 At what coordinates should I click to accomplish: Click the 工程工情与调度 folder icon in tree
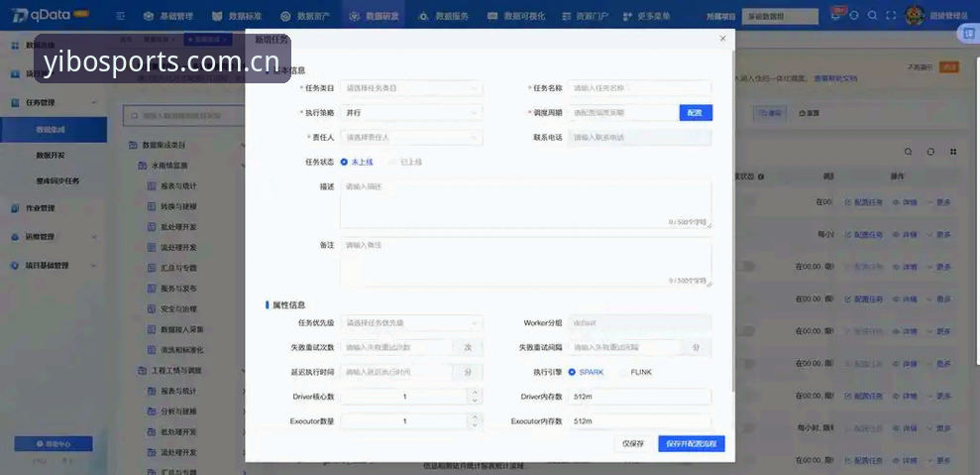(x=143, y=371)
